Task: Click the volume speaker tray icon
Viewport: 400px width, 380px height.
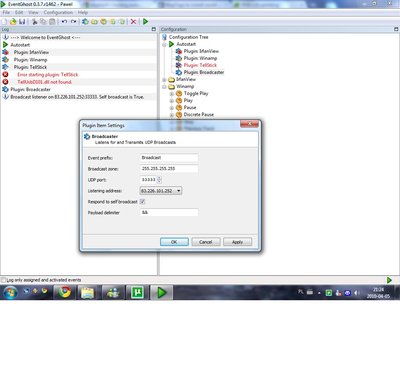Action: coord(357,293)
